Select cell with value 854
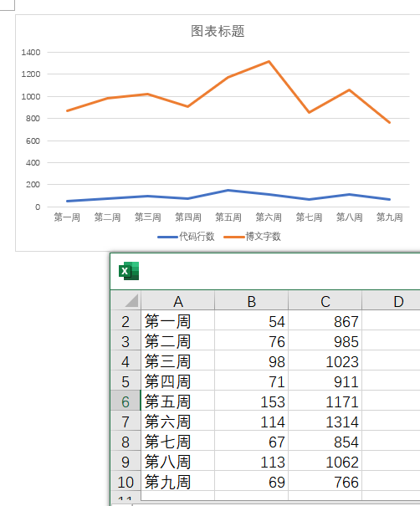Image resolution: width=420 pixels, height=506 pixels. click(325, 441)
